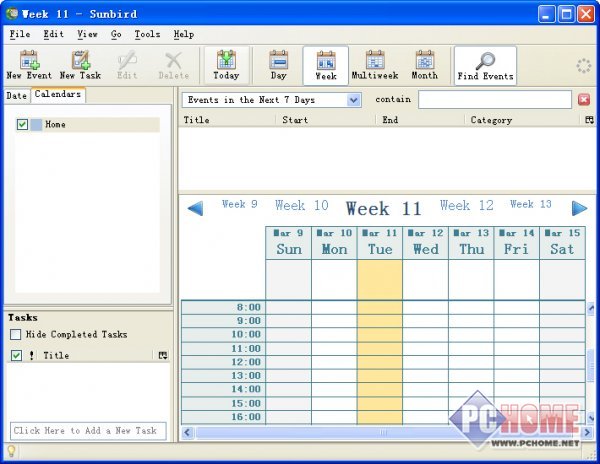
Task: Create a New Event from toolbar
Action: coord(29,65)
